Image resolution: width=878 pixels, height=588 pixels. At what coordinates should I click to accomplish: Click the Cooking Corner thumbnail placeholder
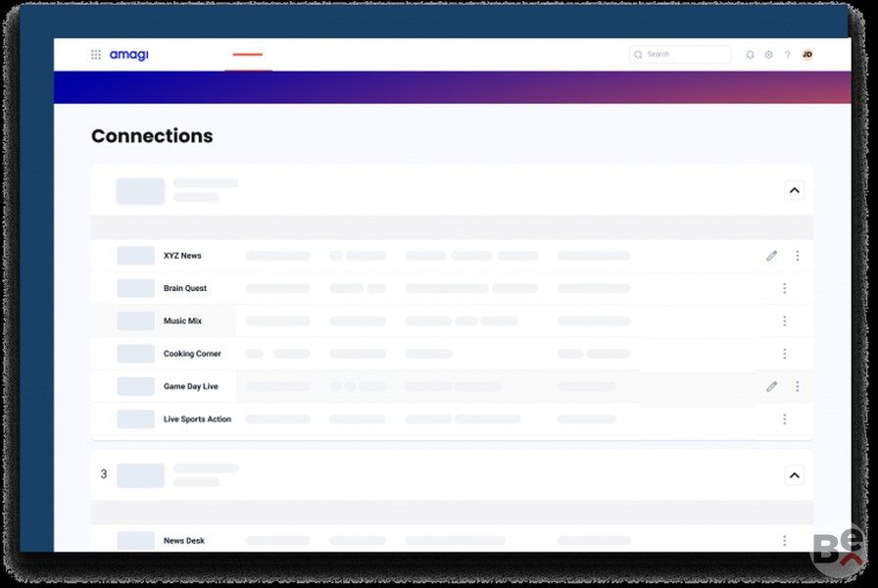coord(135,354)
